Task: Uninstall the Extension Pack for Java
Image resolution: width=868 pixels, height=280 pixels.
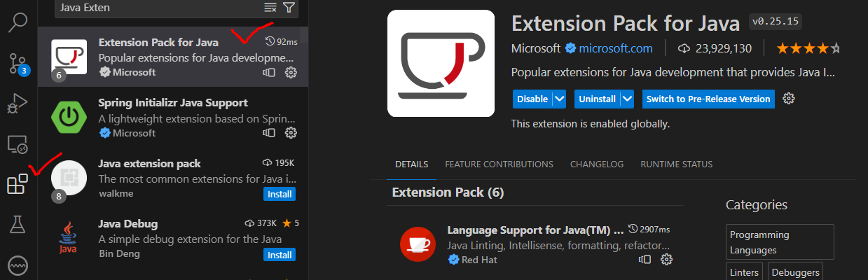Action: [x=597, y=99]
